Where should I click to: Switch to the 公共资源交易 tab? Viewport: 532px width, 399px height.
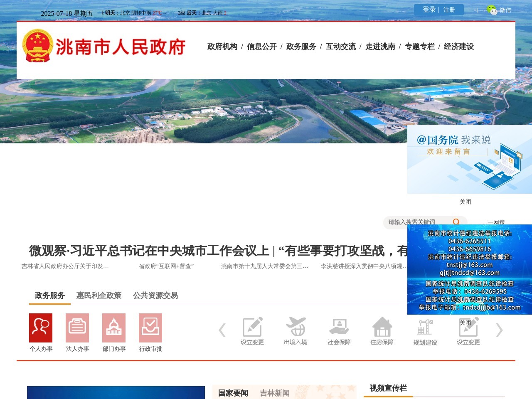click(155, 296)
